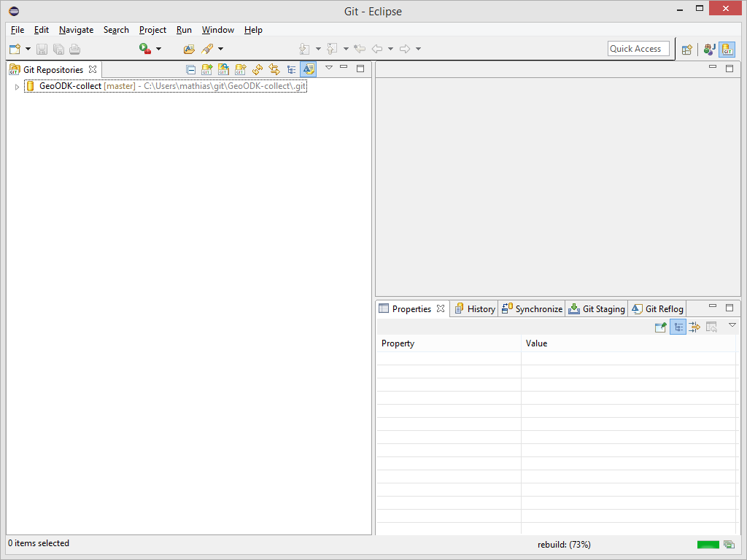Switch to the Git Staging tab
The image size is (747, 560).
[597, 309]
